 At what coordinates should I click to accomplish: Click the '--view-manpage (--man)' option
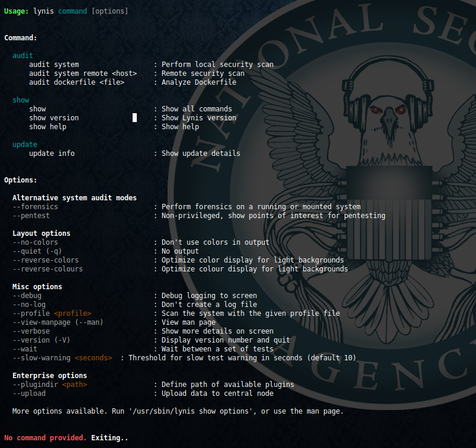(57, 322)
